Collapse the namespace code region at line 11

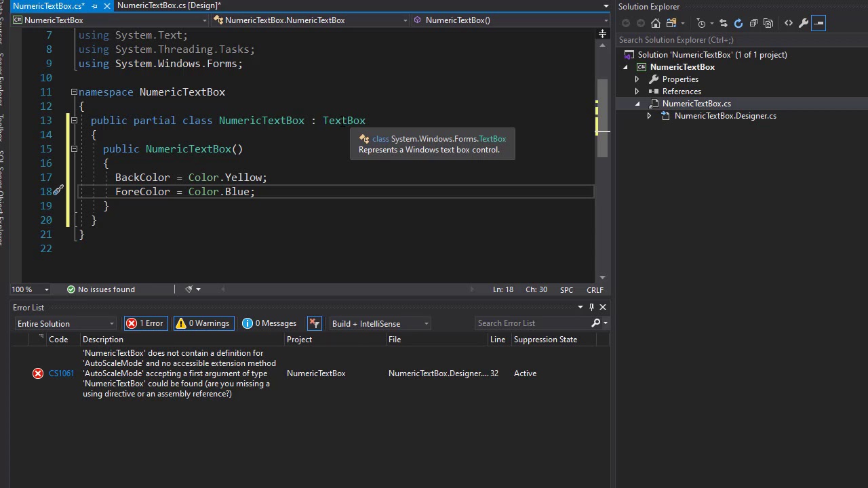pos(74,91)
